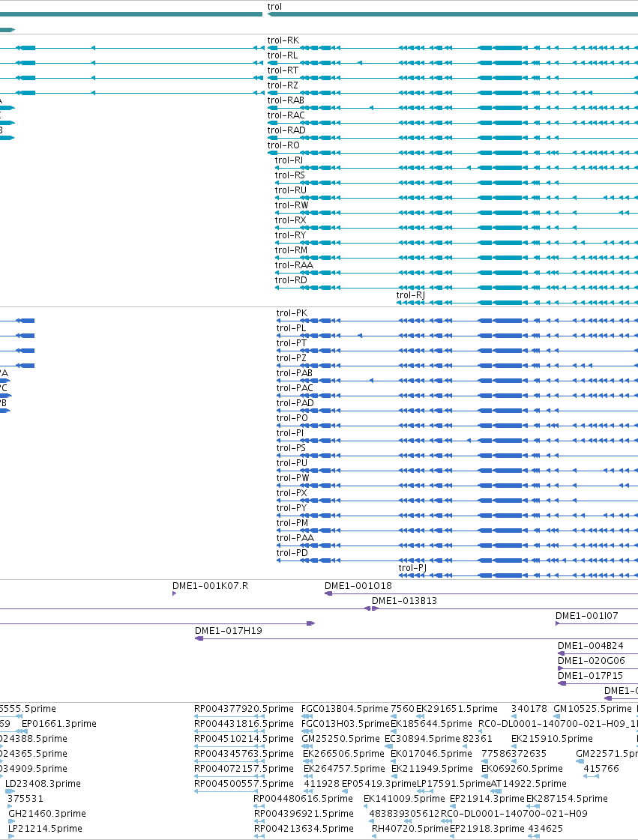Screen dimensions: 638x840
Task: Select EST EP01661.3prime
Action: (x=59, y=725)
